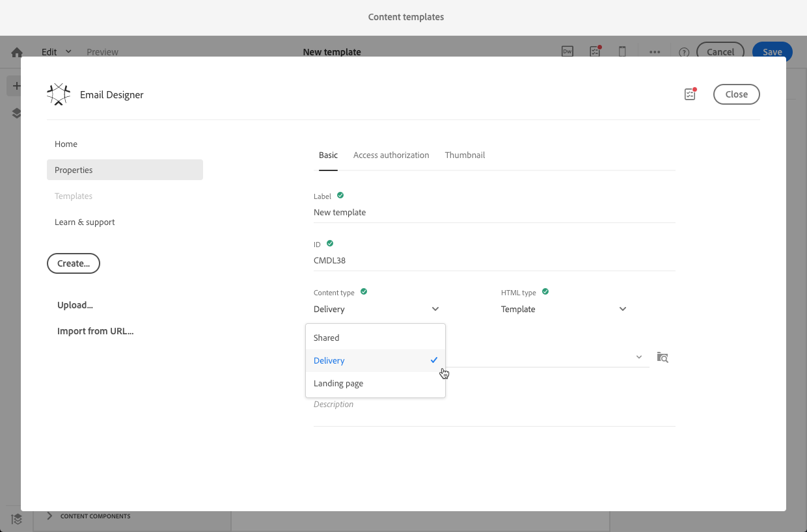Collapse the Content type Delivery dropdown
Viewport: 807px width, 532px height.
pyautogui.click(x=377, y=309)
